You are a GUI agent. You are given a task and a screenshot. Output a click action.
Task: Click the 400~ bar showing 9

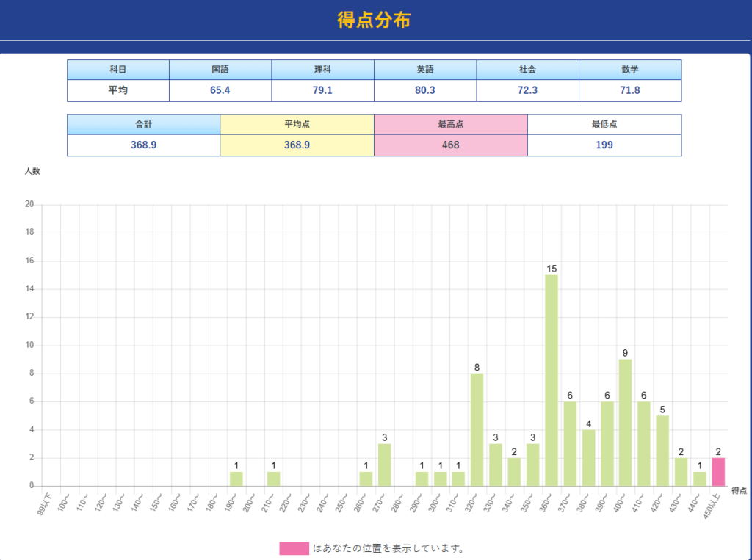(625, 423)
